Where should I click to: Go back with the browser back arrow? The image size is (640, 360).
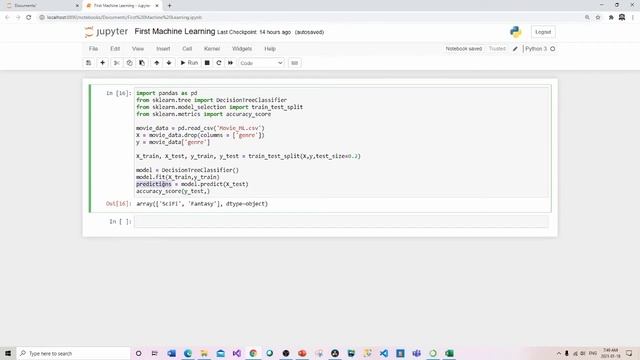(7, 17)
